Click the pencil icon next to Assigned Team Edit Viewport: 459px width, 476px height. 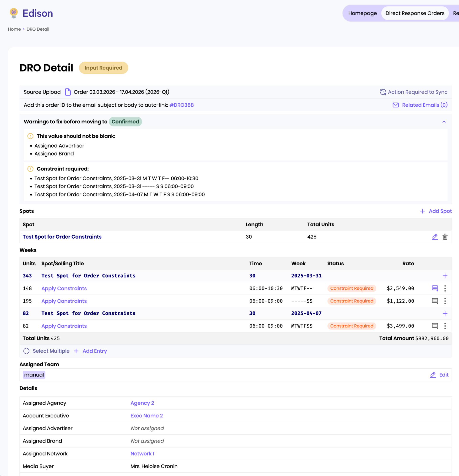coord(432,375)
